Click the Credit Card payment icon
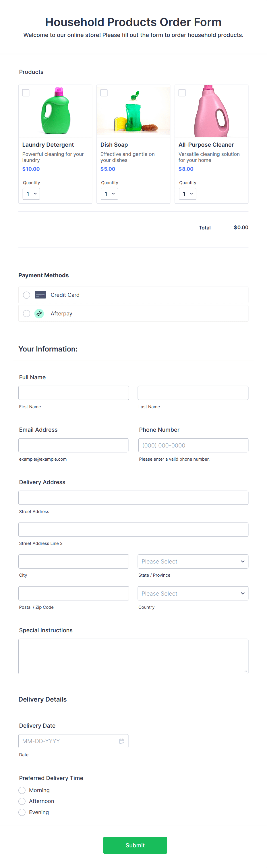Viewport: 267px width, 868px height. 40,294
